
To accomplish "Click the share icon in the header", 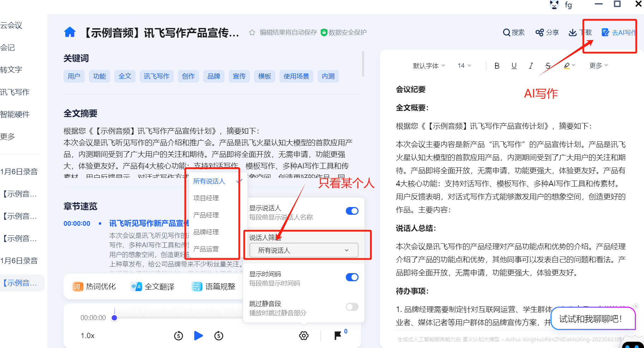I will [539, 33].
